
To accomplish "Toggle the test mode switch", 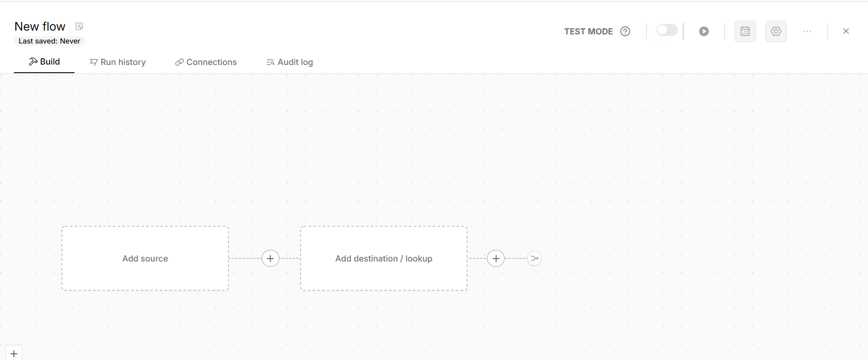I will pos(667,31).
